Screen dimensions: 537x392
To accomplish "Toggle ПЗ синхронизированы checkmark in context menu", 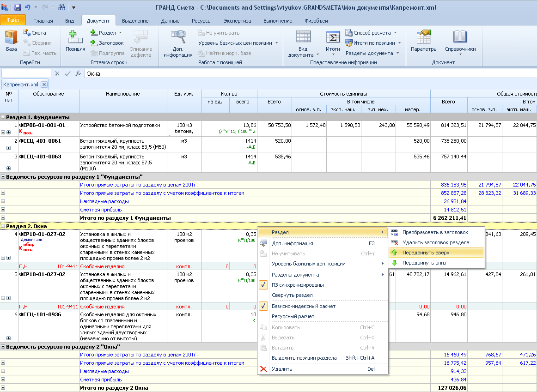I will [323, 285].
